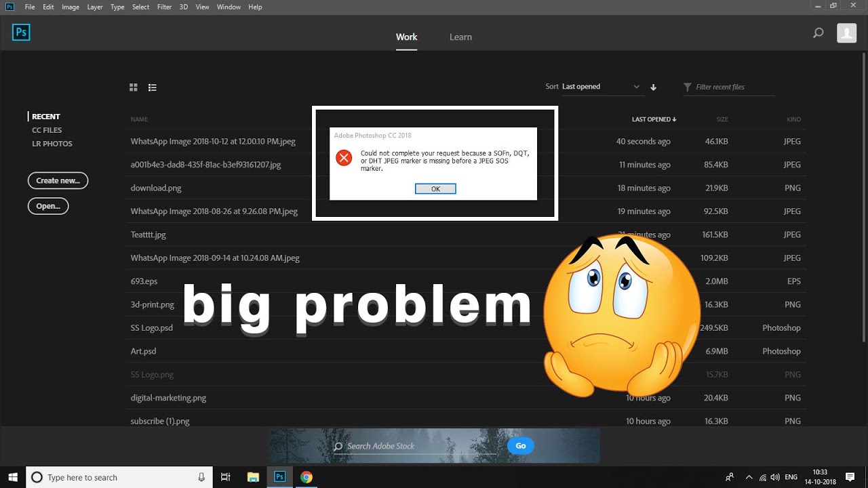868x488 pixels.
Task: Open the user profile avatar
Action: point(846,33)
